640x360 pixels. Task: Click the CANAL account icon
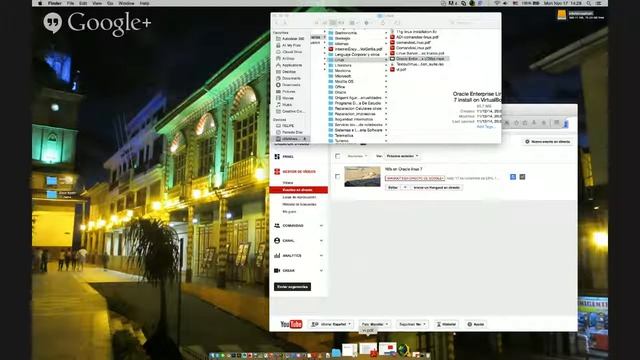click(277, 241)
